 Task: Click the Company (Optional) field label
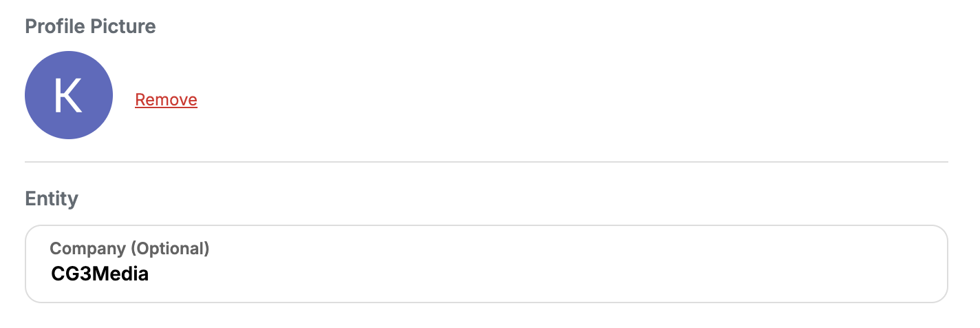pyautogui.click(x=129, y=248)
